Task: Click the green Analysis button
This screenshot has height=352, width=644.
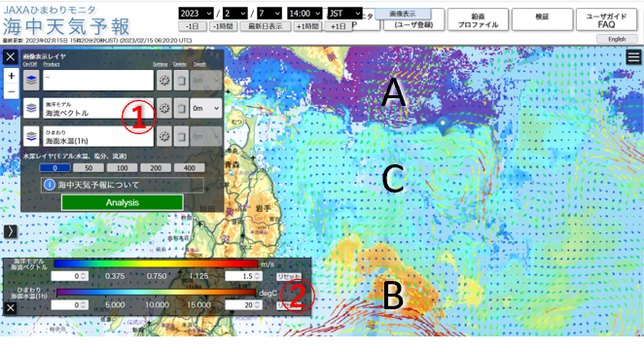Action: (x=123, y=202)
